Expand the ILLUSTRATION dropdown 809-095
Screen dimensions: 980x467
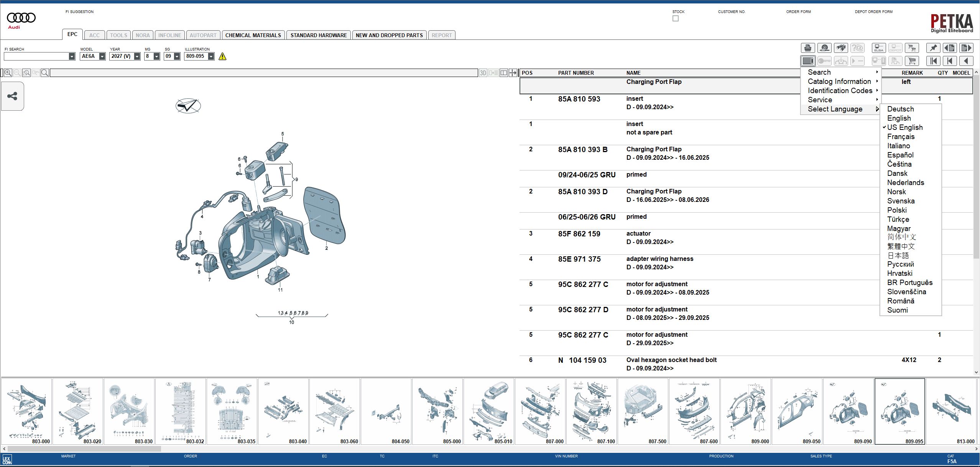click(211, 56)
